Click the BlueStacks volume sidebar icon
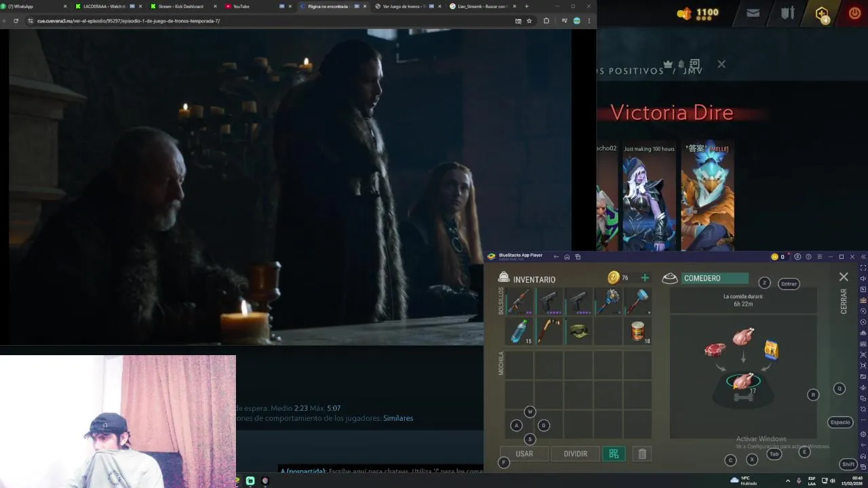Image resolution: width=868 pixels, height=488 pixels. (x=863, y=279)
